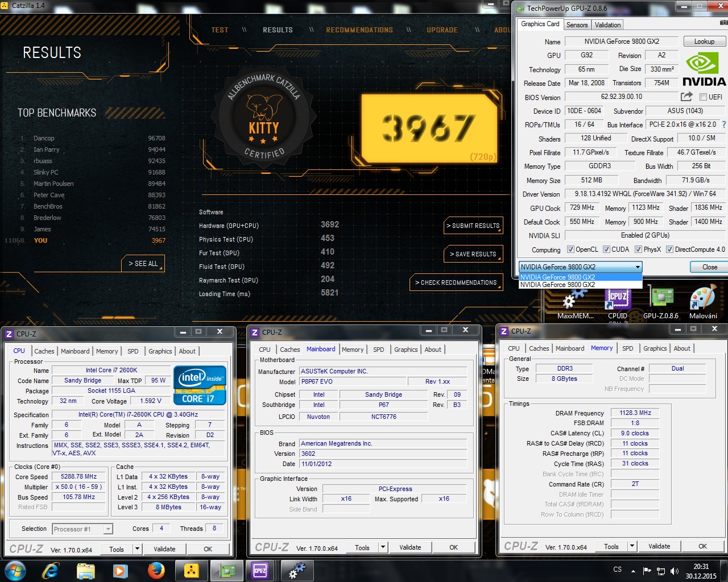The width and height of the screenshot is (728, 582).
Task: Click the Close button in GPU-Z
Action: point(710,267)
